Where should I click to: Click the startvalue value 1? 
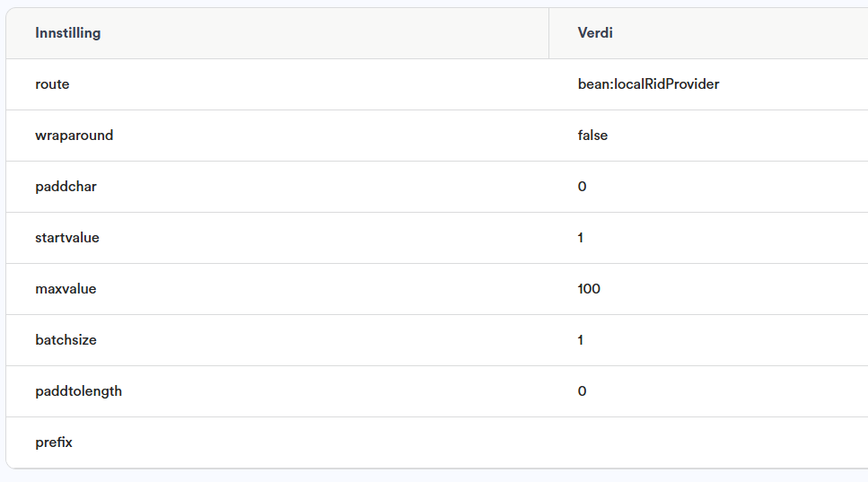click(x=581, y=238)
